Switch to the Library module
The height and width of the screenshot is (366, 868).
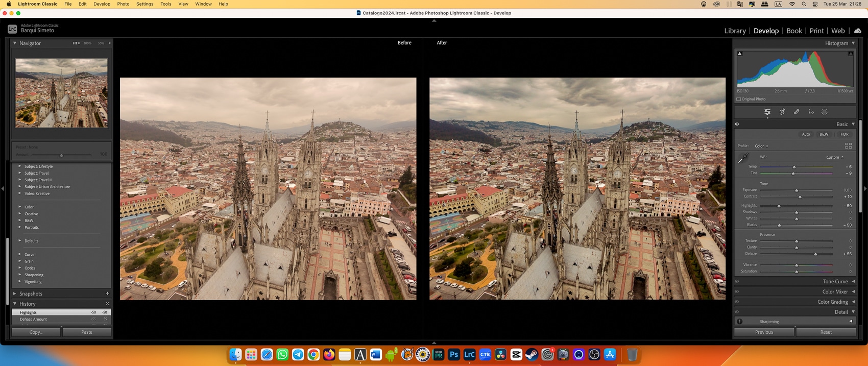coord(735,31)
